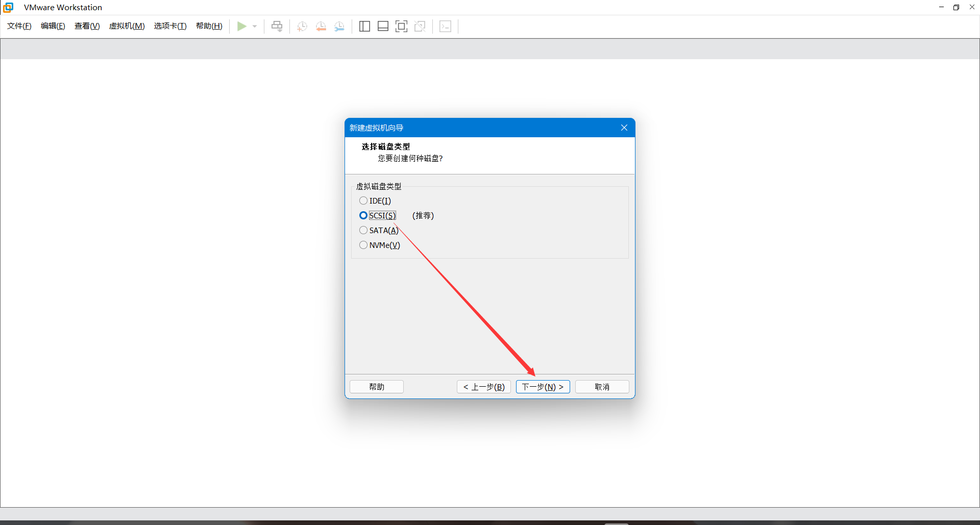Open the 文件(F) menu
This screenshot has width=980, height=525.
19,26
